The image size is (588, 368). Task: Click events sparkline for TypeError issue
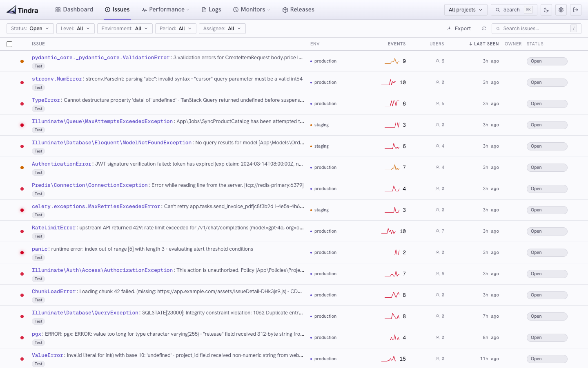(392, 103)
